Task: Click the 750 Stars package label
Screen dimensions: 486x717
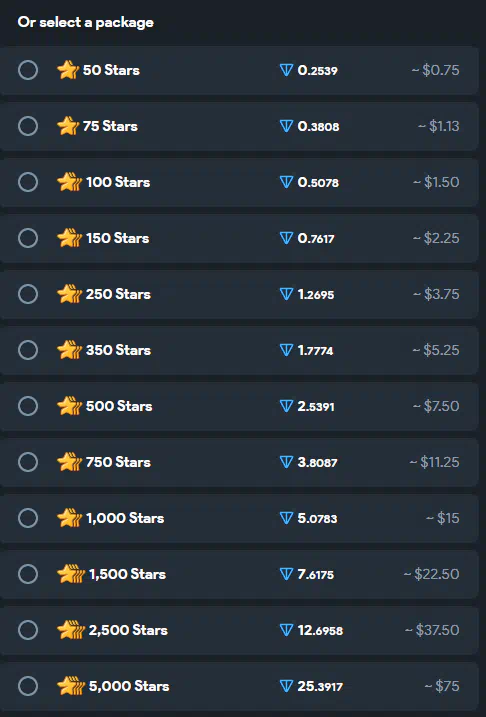Action: point(118,462)
